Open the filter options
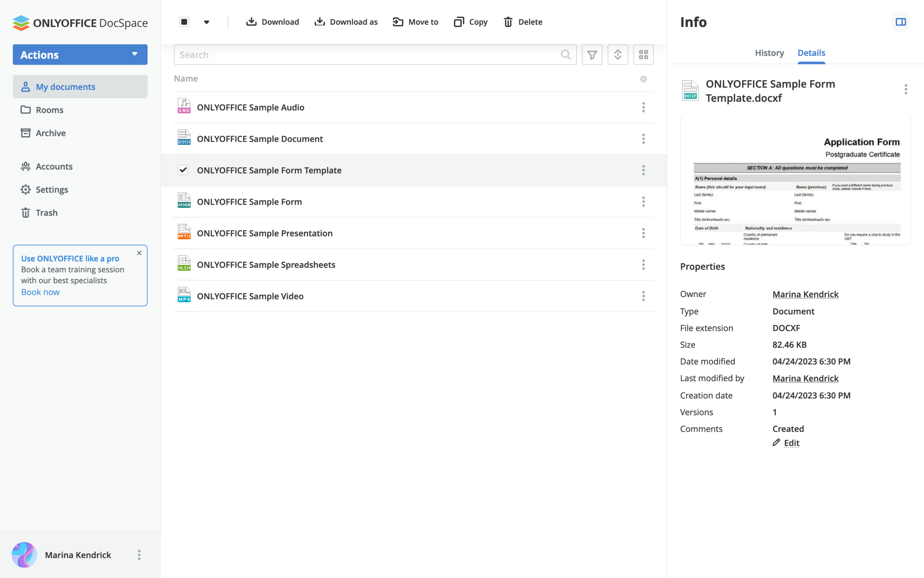Image resolution: width=924 pixels, height=578 pixels. [592, 55]
